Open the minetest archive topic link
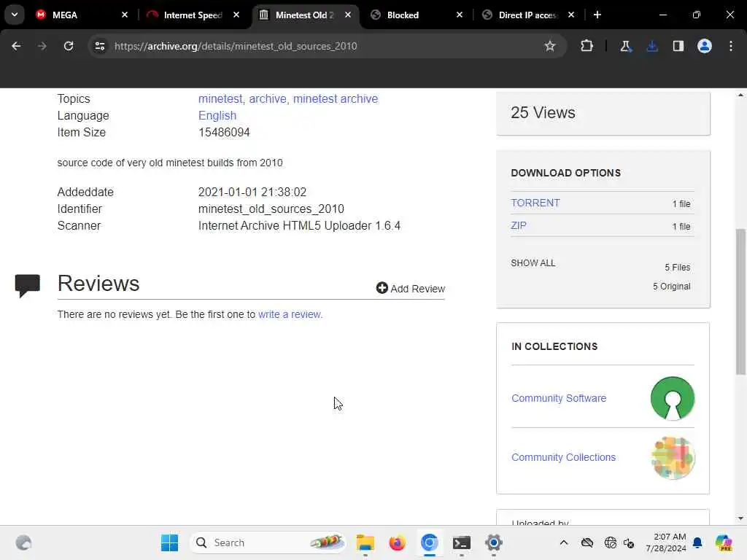 336,98
